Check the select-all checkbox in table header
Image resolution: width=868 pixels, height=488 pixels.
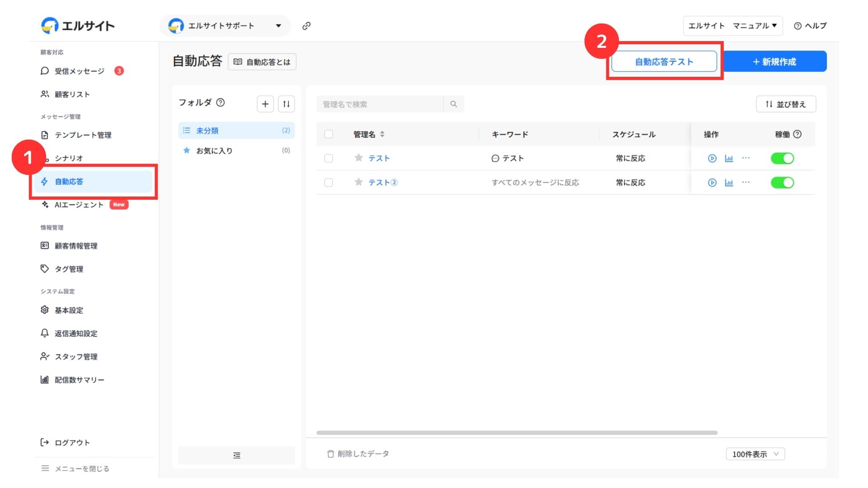click(x=329, y=134)
